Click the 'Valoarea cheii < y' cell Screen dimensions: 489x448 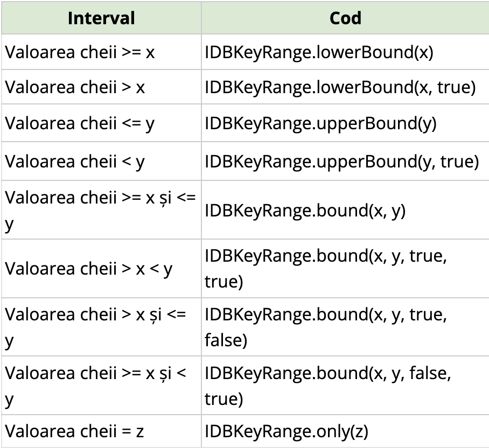point(101,161)
